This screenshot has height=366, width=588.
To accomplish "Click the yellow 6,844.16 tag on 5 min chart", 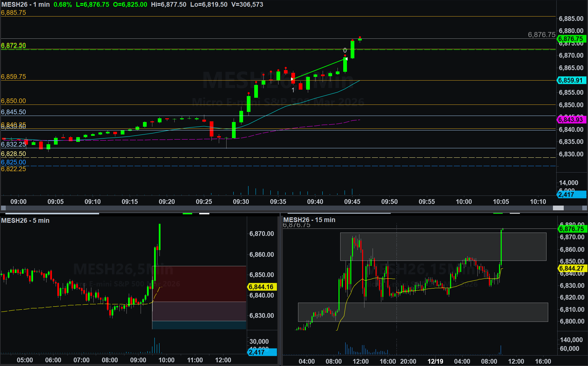I will coord(262,287).
